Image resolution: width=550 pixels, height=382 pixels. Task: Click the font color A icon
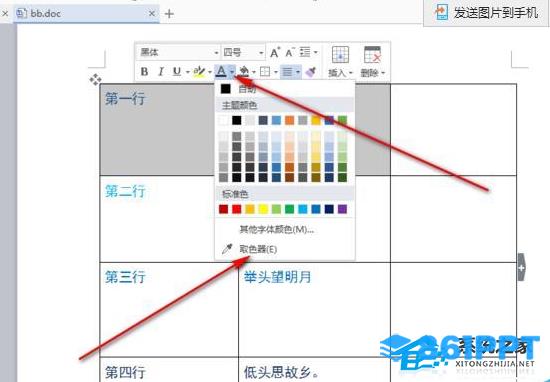[221, 72]
